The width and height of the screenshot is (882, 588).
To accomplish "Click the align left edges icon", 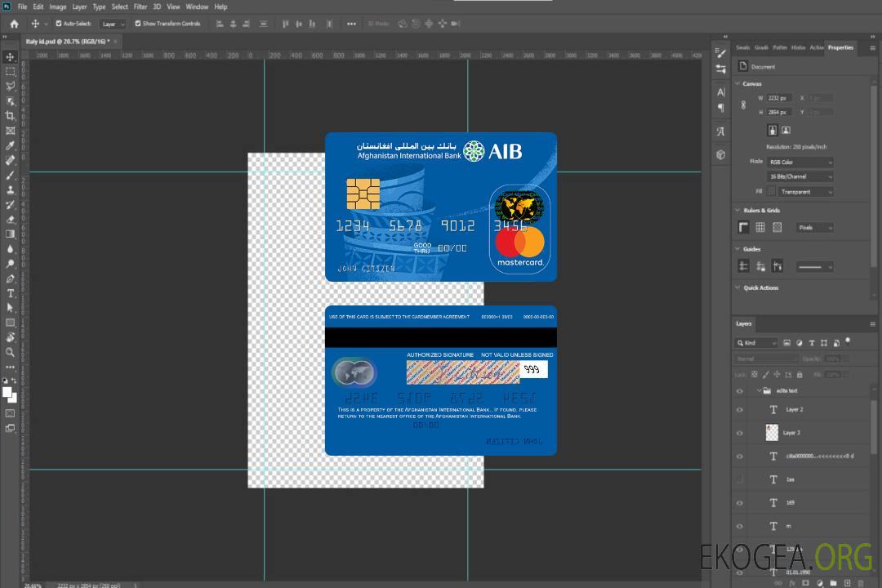I will [220, 24].
